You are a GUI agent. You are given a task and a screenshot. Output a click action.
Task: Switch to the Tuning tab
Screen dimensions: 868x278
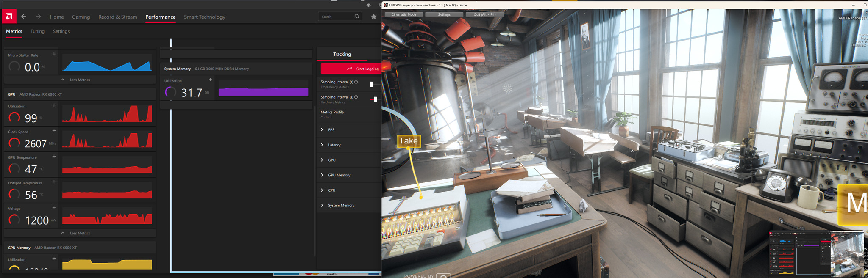pos(37,31)
